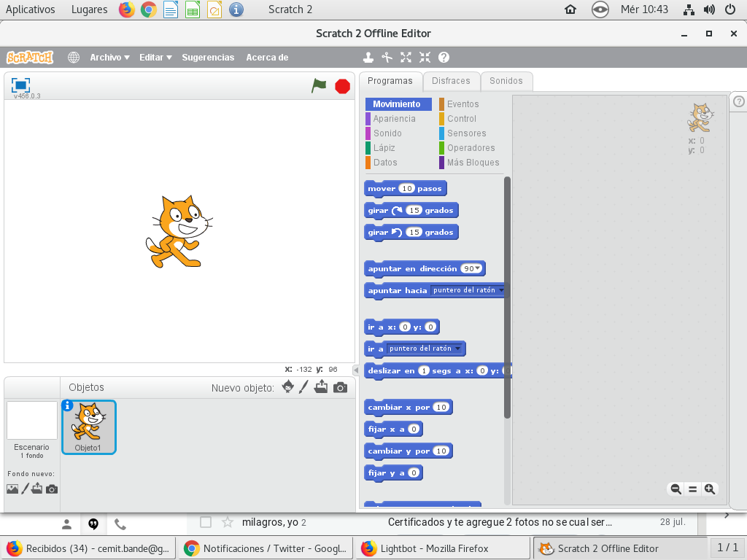
Task: Zoom in on scripts area
Action: click(x=709, y=489)
